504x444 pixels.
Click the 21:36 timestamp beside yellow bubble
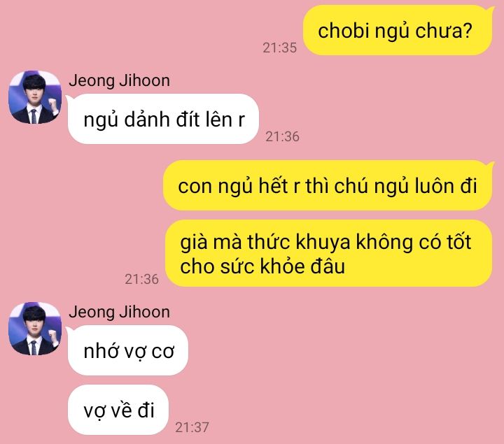click(141, 279)
